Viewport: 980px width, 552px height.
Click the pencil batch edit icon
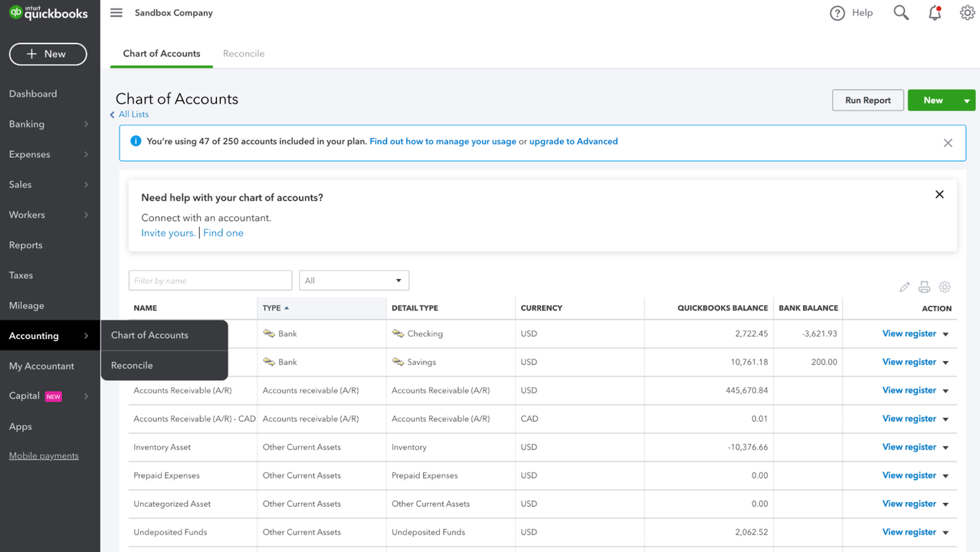pyautogui.click(x=904, y=287)
